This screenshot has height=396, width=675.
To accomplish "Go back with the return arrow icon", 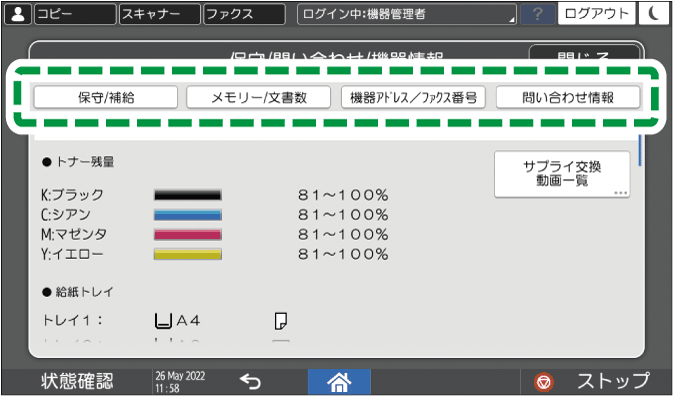I will (x=250, y=382).
